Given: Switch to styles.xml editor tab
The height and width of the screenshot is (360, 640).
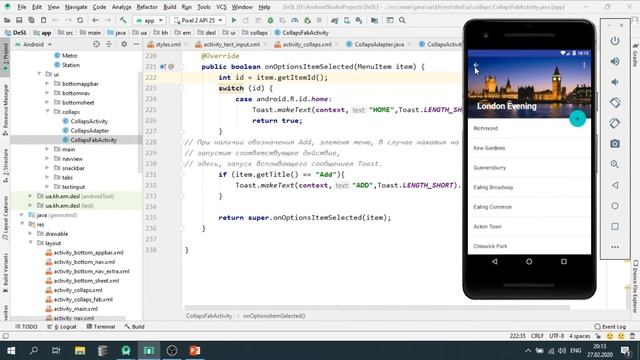Looking at the screenshot, I should [x=168, y=44].
